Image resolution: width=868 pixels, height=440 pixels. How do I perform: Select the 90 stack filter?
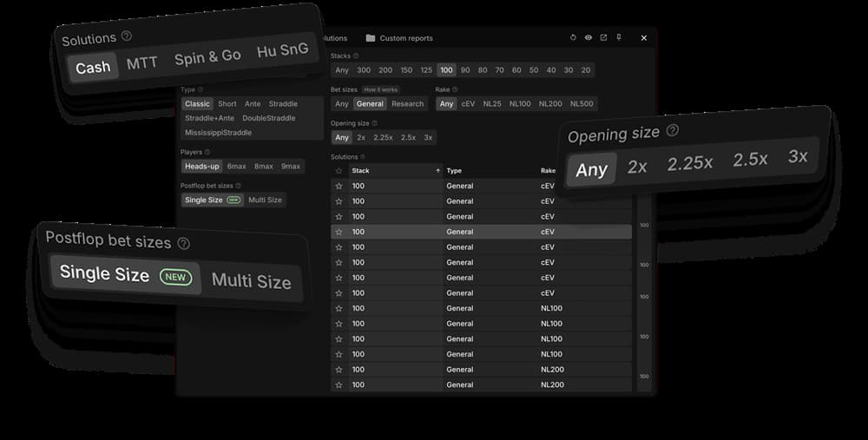pyautogui.click(x=465, y=69)
